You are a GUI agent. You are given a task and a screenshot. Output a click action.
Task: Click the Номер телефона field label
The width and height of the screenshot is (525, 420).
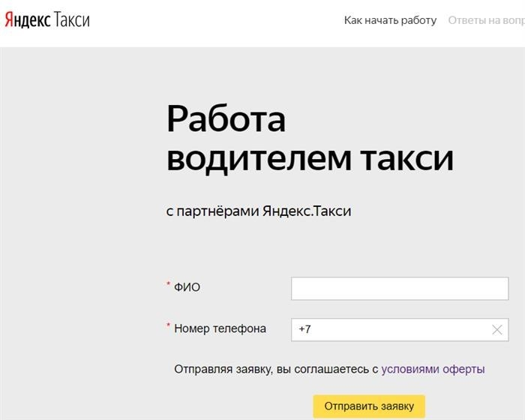click(x=220, y=328)
